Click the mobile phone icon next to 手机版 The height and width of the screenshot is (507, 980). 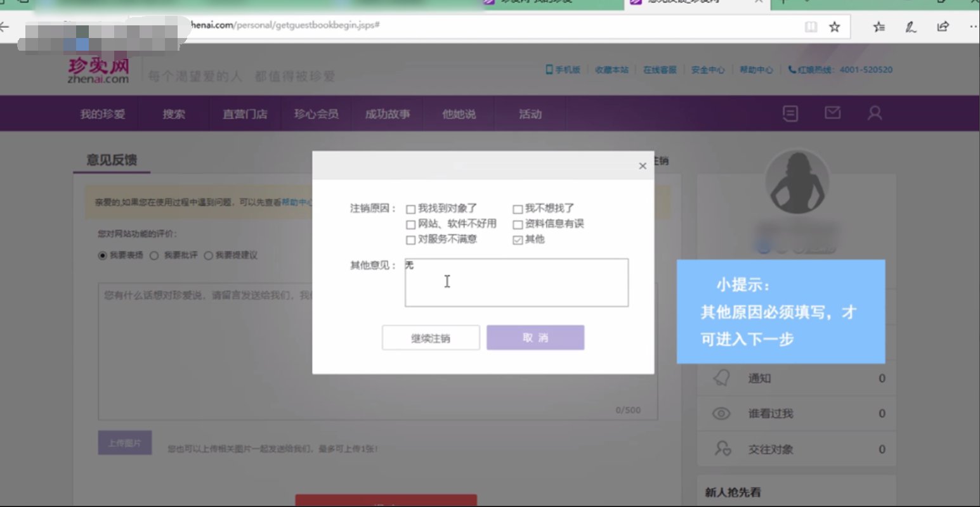548,70
